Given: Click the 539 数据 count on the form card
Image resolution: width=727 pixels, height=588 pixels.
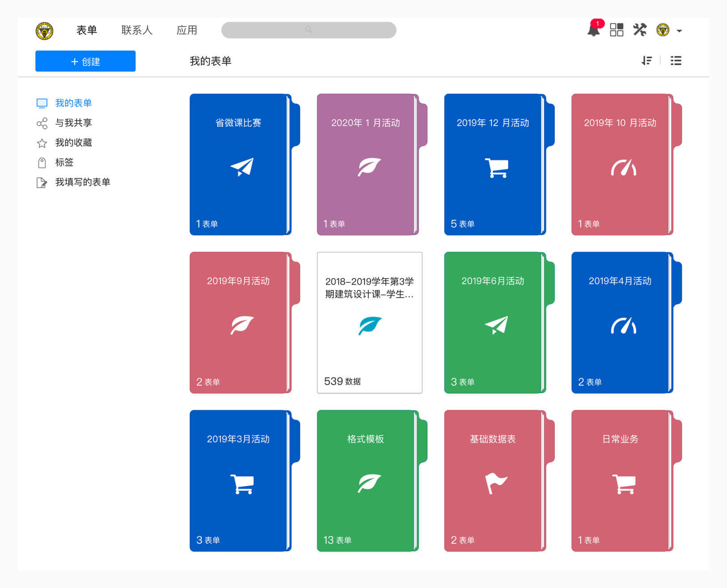Looking at the screenshot, I should (342, 381).
